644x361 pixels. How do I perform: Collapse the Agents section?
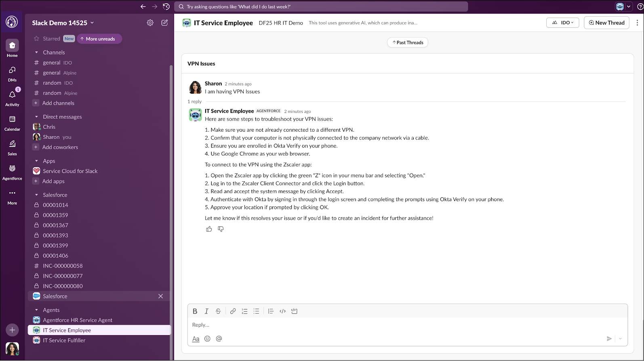tap(36, 310)
